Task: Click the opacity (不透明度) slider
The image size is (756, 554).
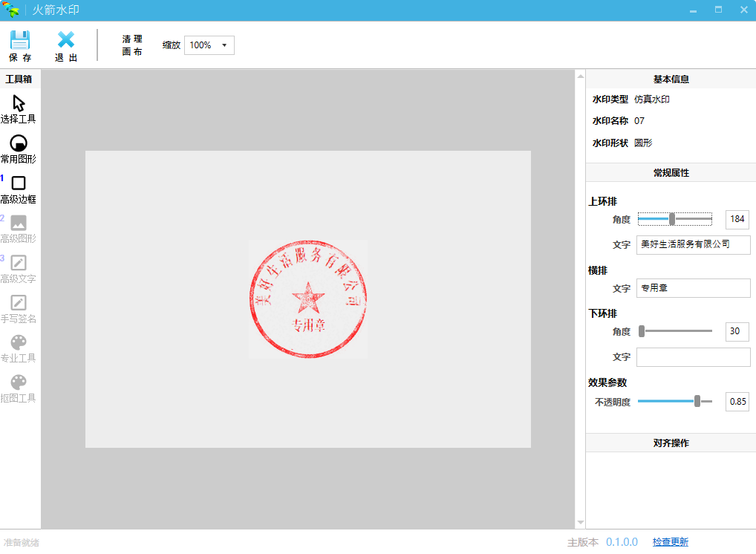Action: point(675,401)
